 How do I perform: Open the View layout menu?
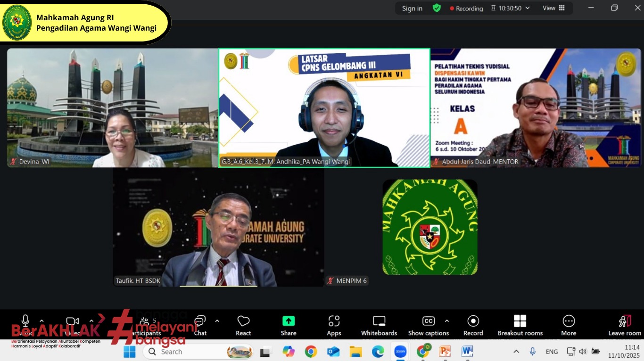click(553, 8)
